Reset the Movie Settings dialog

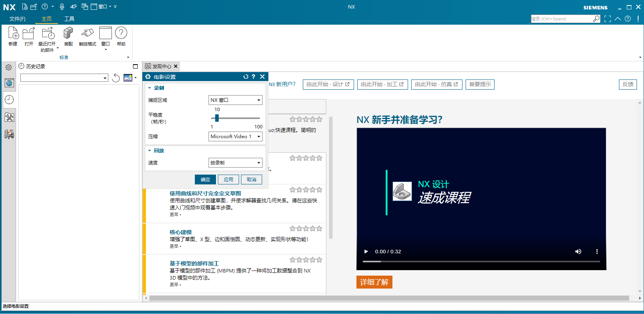(246, 77)
